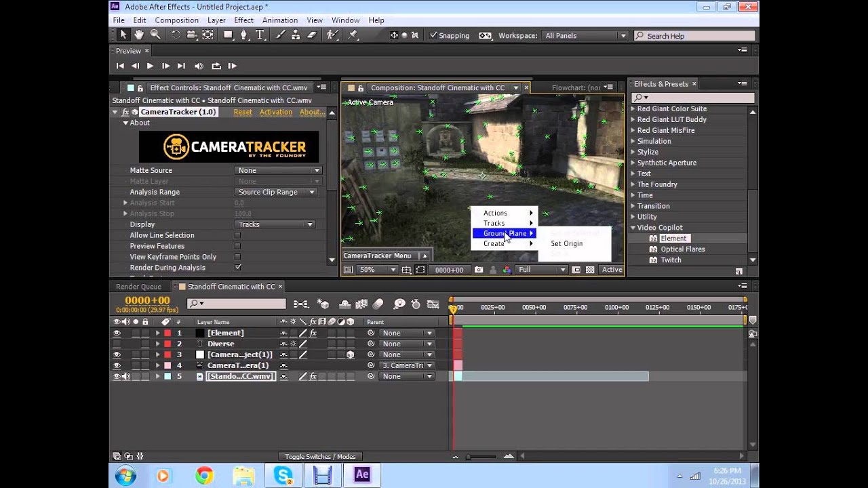Open the Full resolution dropdown

tap(541, 270)
